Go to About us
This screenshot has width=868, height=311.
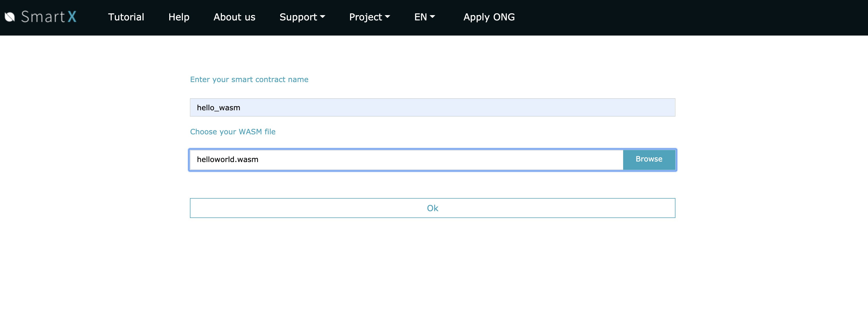[234, 17]
